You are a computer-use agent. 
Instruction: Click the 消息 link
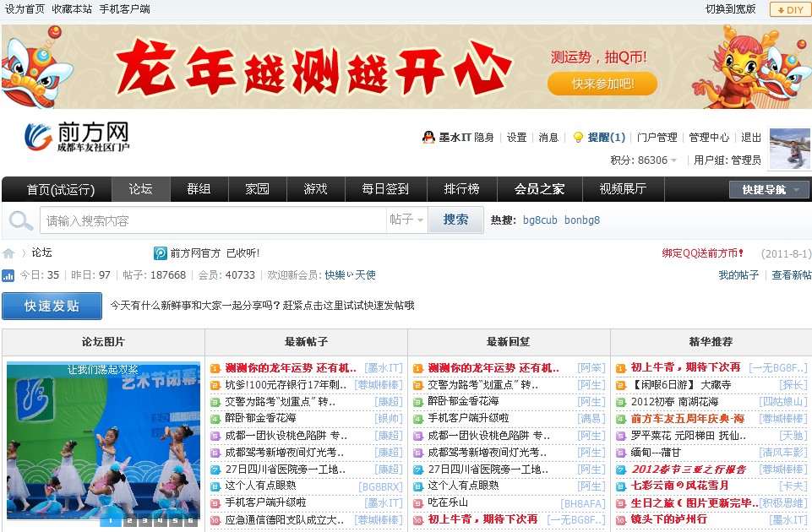548,137
